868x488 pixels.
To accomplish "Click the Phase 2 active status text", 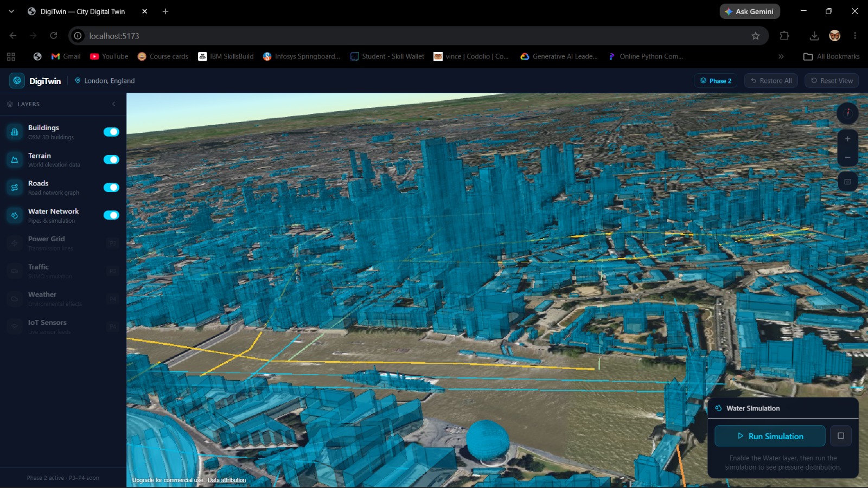I will coord(63,478).
